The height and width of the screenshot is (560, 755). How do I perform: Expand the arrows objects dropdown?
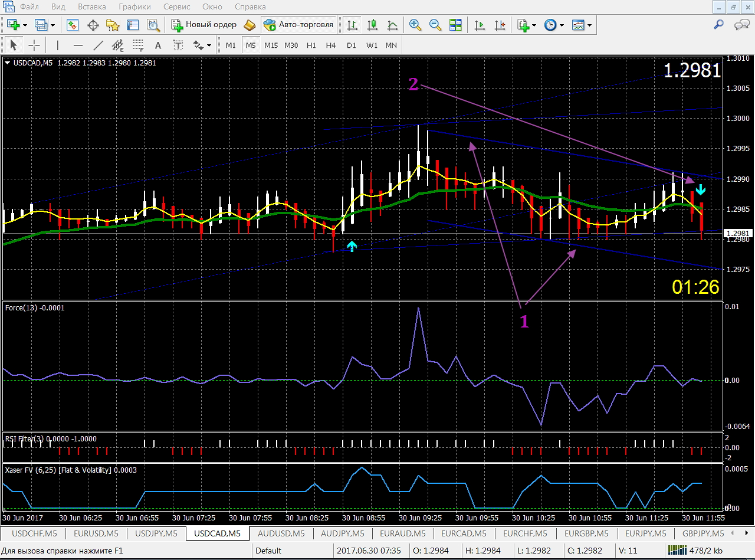tap(209, 45)
